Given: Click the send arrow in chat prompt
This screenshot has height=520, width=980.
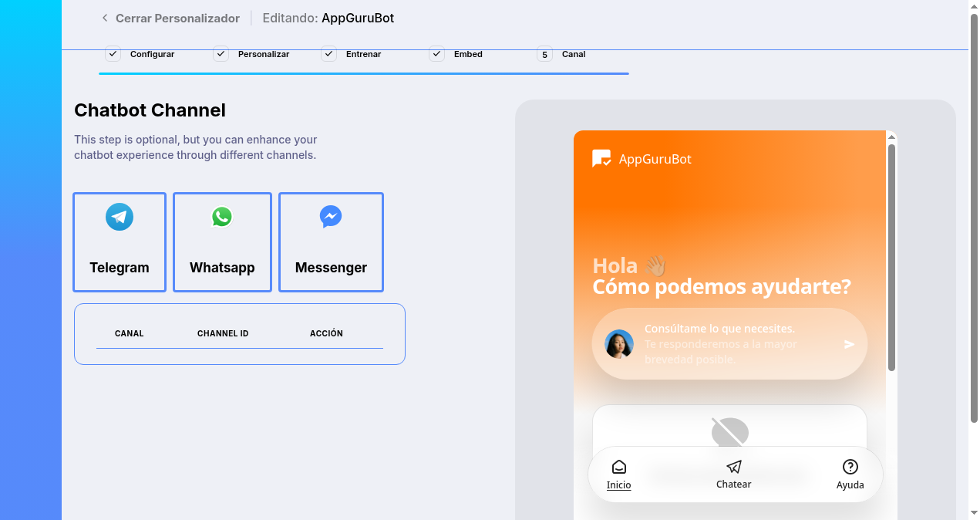Looking at the screenshot, I should (849, 344).
